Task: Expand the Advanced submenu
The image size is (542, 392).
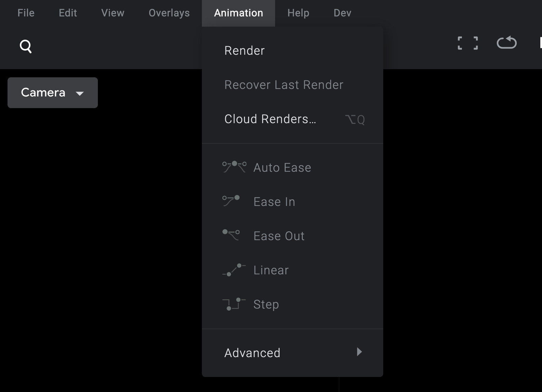Action: click(292, 353)
